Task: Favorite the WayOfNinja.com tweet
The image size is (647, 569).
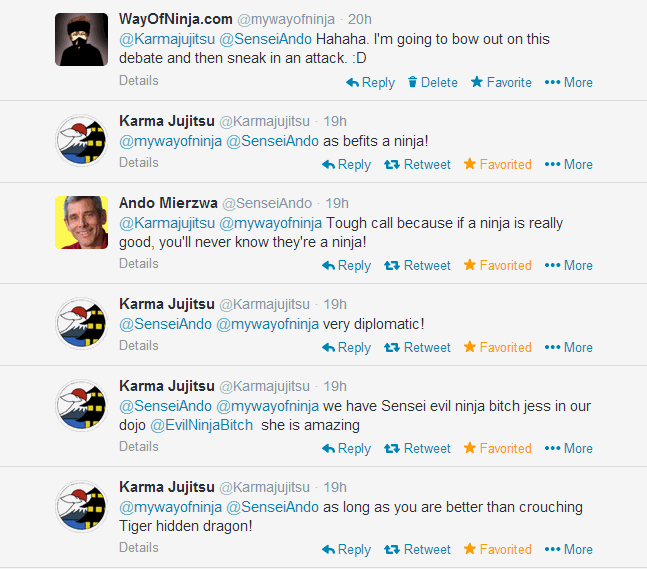Action: tap(501, 82)
